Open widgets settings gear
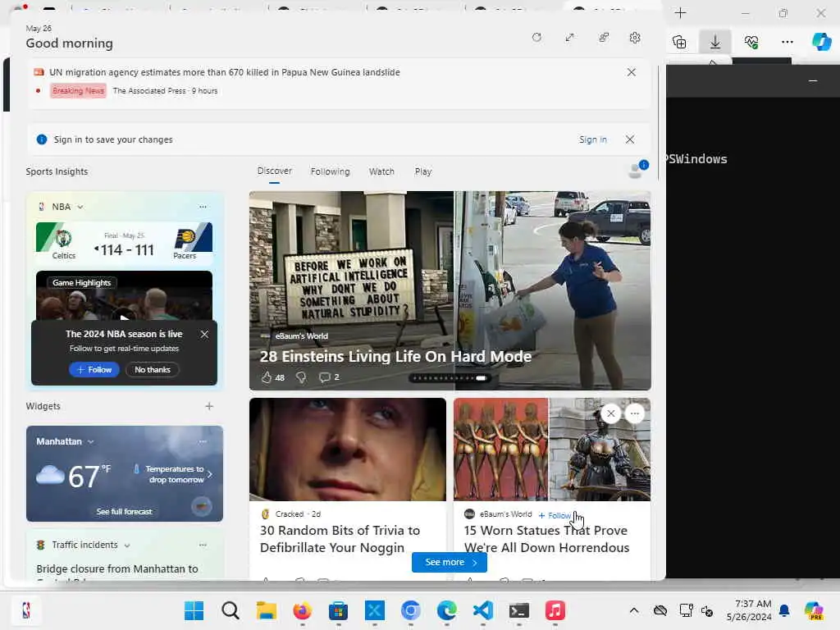840x630 pixels. click(x=634, y=38)
